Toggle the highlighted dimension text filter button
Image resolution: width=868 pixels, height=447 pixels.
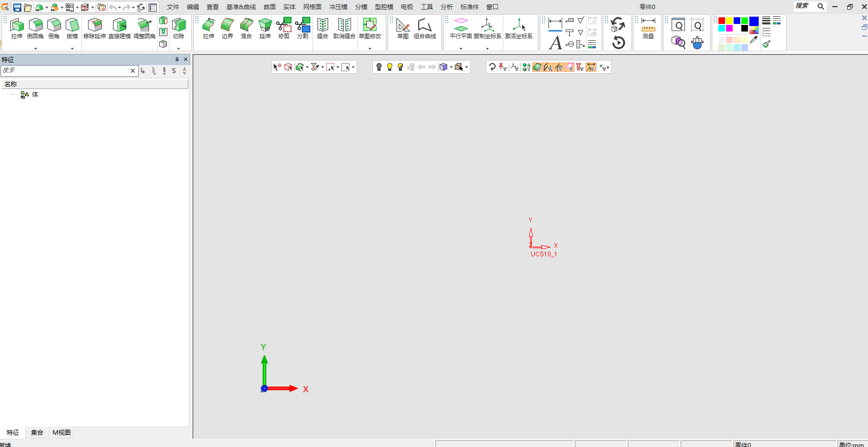pos(591,67)
